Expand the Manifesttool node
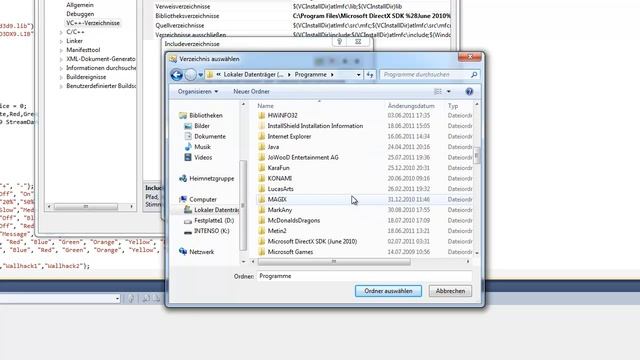Image resolution: width=640 pixels, height=360 pixels. [61, 50]
